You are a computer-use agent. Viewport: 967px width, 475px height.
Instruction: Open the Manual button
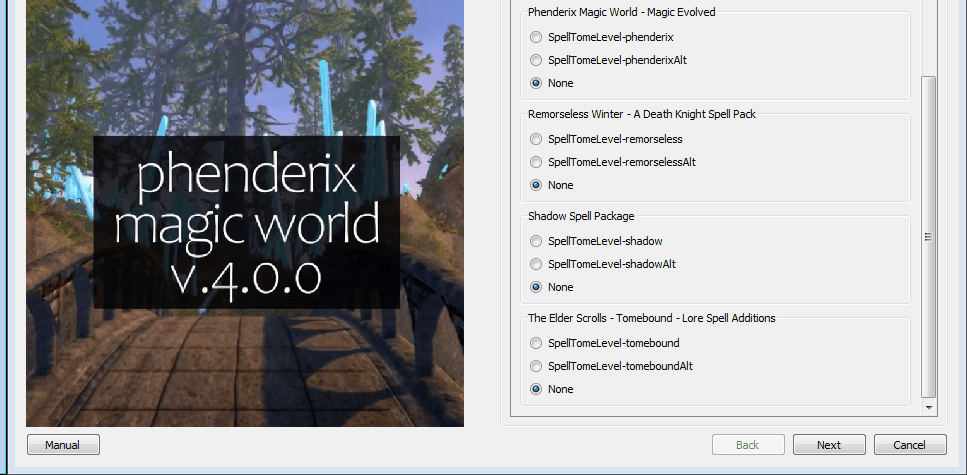pyautogui.click(x=63, y=445)
